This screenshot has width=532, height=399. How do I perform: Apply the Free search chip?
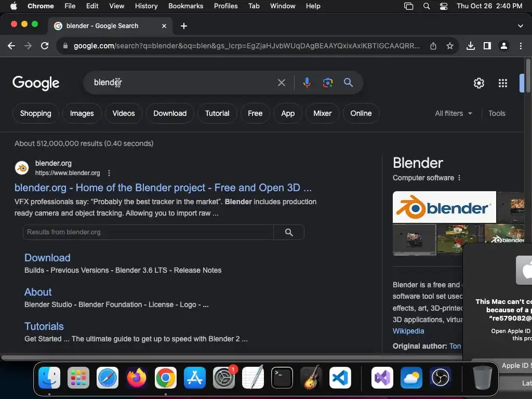255,113
